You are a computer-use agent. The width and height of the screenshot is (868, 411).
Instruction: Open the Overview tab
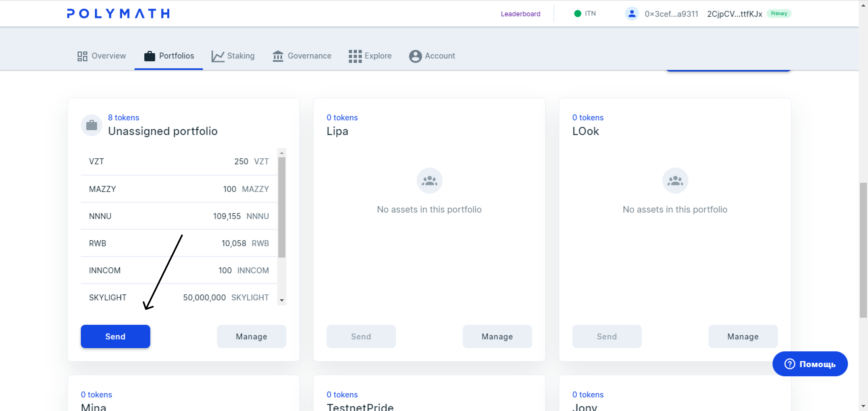point(101,56)
